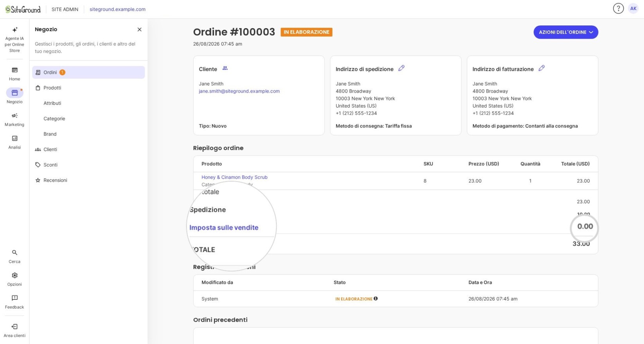Edit Indirizzo di fatturazione pencil icon
Viewport: 644px width, 344px height.
click(541, 68)
